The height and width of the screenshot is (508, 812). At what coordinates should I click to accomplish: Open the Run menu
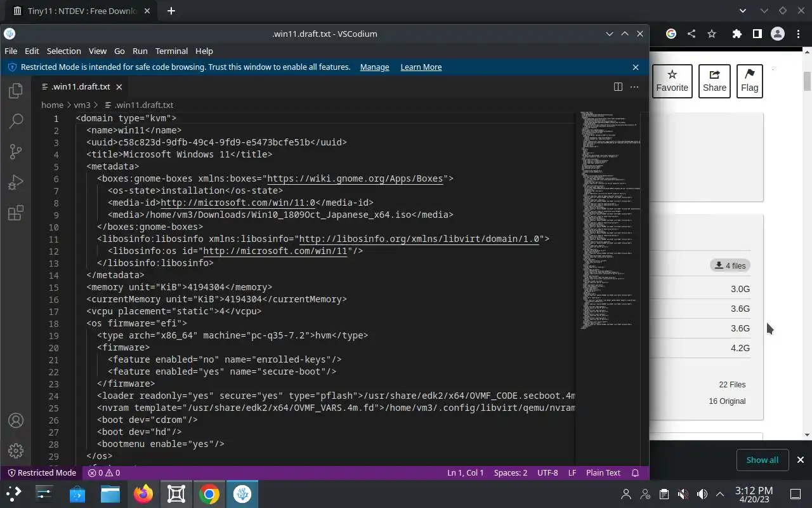coord(140,51)
